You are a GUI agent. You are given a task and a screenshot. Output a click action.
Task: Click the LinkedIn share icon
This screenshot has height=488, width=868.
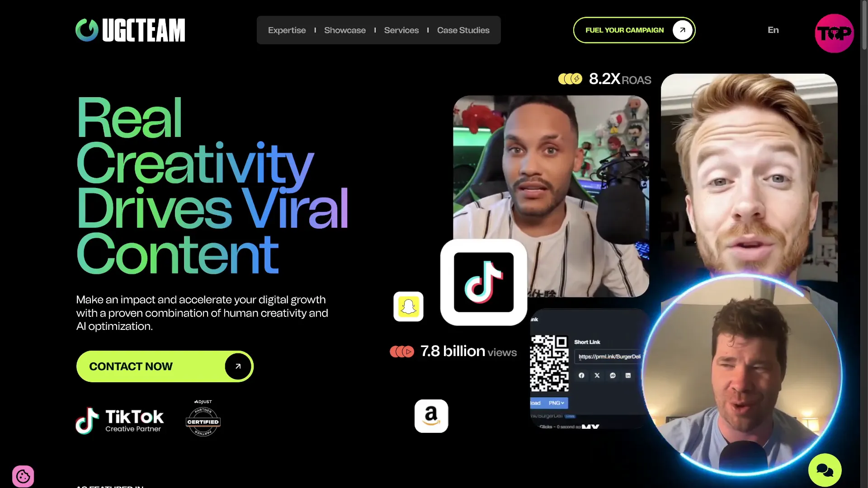click(x=628, y=375)
